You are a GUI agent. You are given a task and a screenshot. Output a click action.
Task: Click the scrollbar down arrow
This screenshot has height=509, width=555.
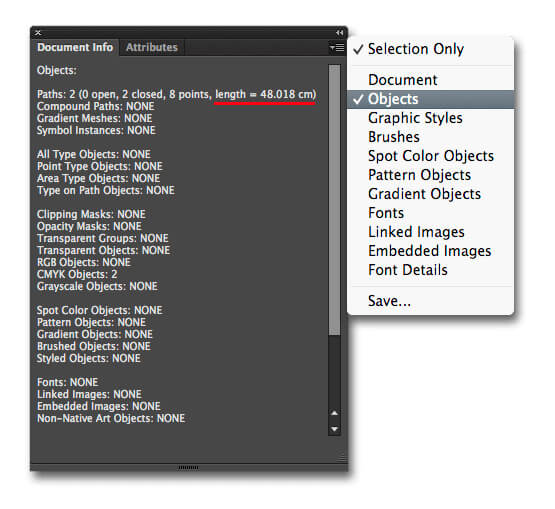(334, 429)
